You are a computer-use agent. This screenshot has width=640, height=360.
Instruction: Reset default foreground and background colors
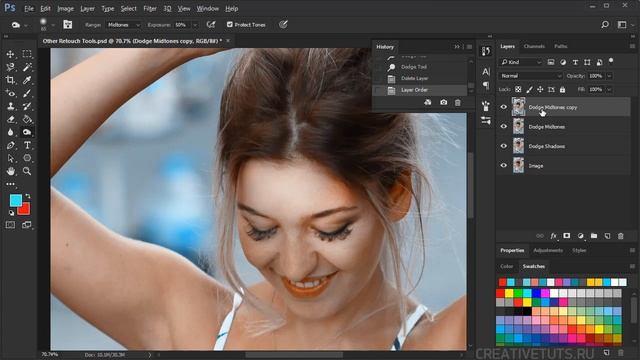click(11, 213)
